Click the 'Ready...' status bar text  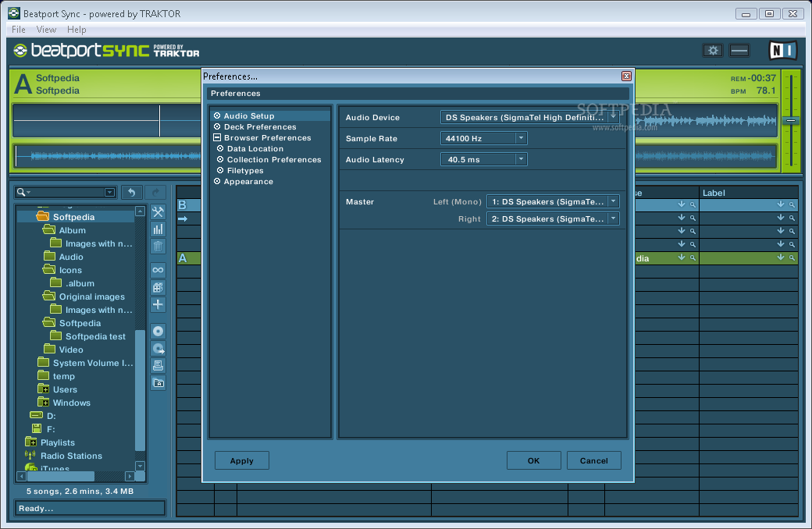click(36, 508)
